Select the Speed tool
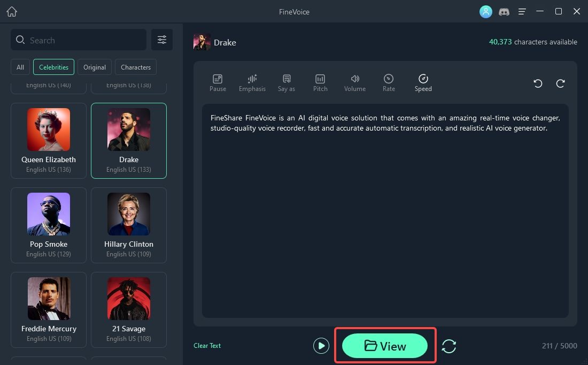Image resolution: width=588 pixels, height=365 pixels. (x=423, y=83)
